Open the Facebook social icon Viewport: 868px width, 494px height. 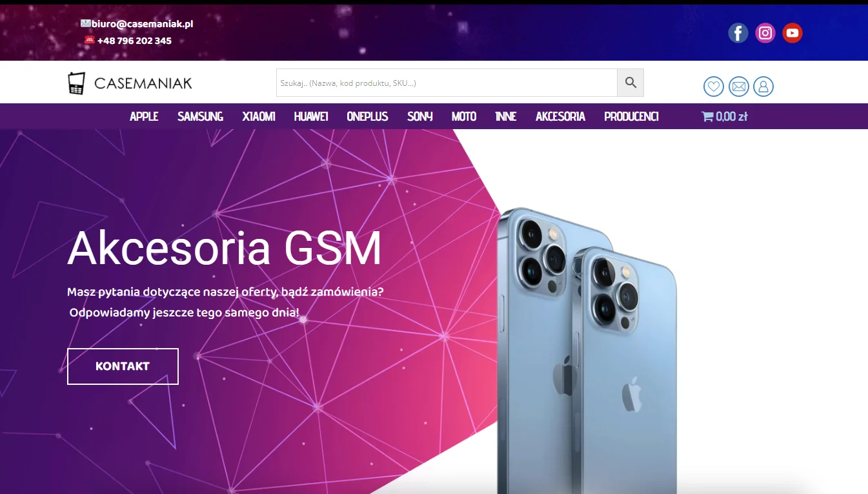(738, 33)
